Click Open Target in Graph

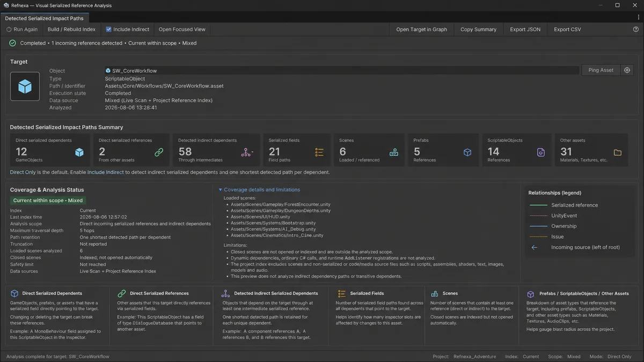coord(421,29)
